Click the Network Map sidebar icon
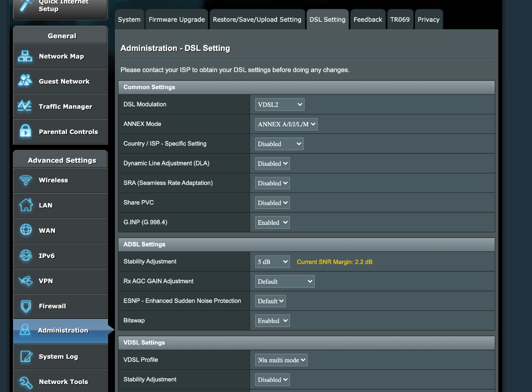Screen dimensions: 532x392 25,56
